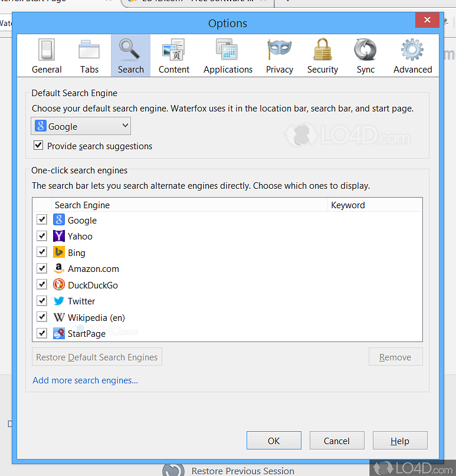Toggle Provide search suggestions checkbox

point(38,145)
